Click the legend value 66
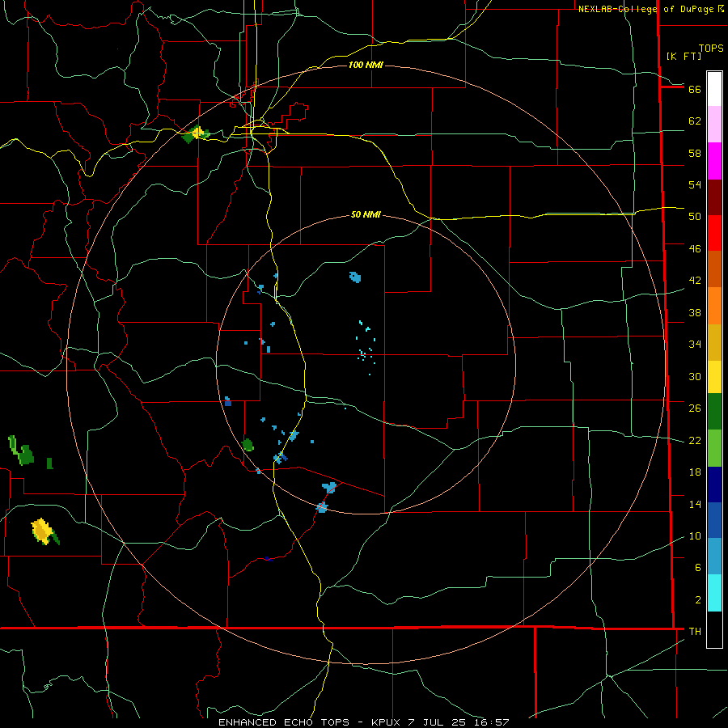728x728 pixels. (x=695, y=89)
